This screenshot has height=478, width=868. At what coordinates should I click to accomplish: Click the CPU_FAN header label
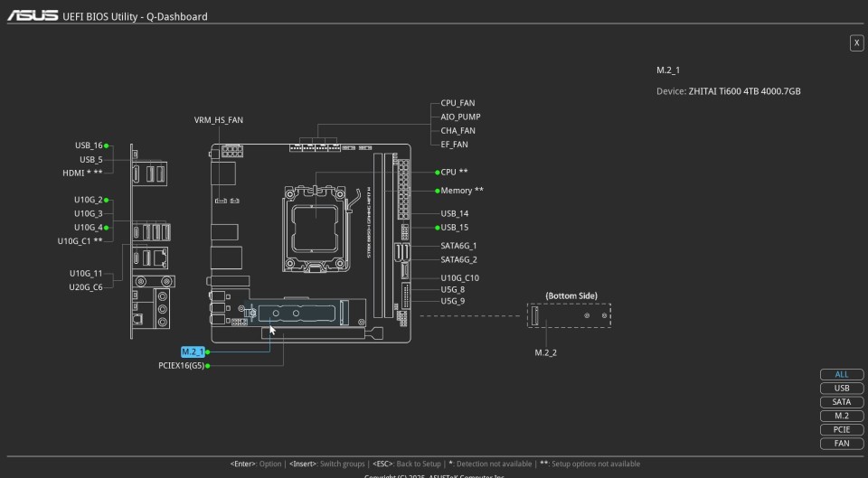458,103
